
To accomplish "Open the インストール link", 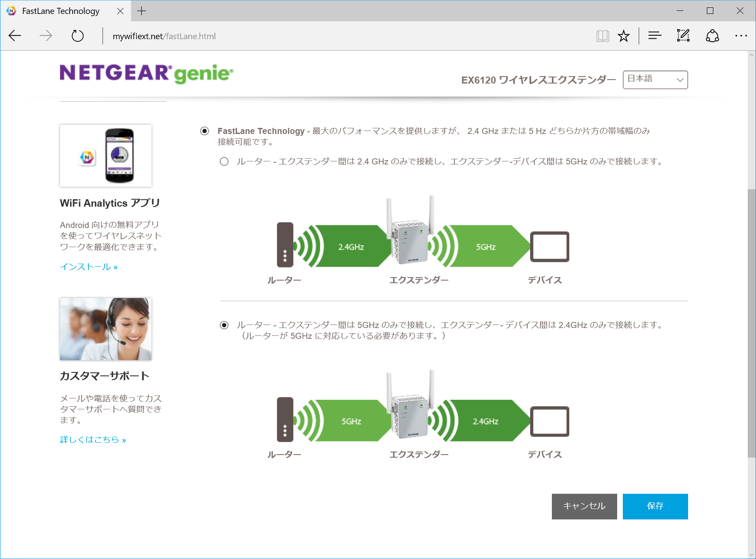I will click(89, 267).
